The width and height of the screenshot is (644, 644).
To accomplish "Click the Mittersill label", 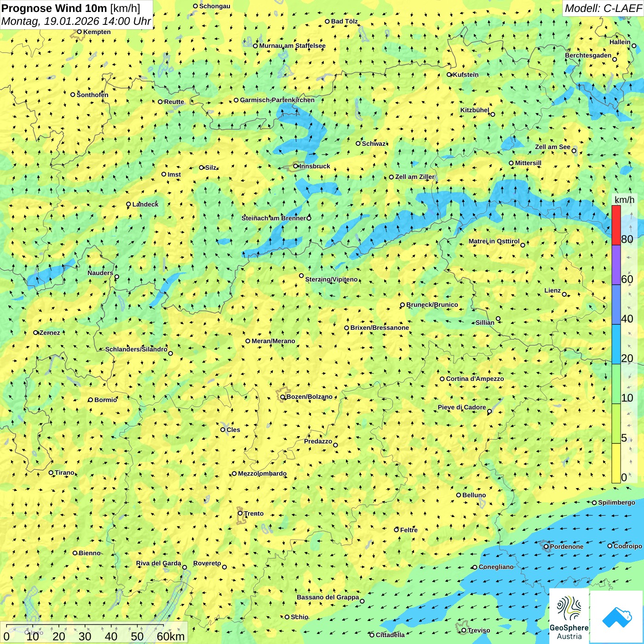I will point(528,163).
